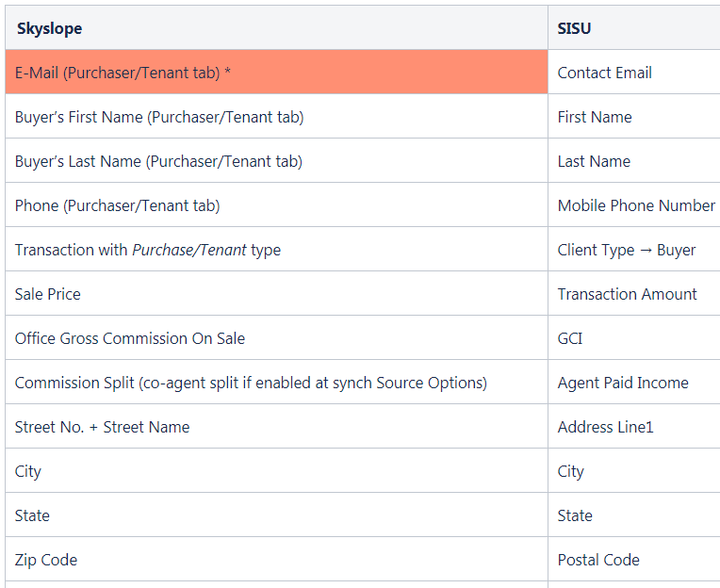Image resolution: width=720 pixels, height=588 pixels.
Task: Click the Agent Paid Income cell
Action: click(634, 383)
